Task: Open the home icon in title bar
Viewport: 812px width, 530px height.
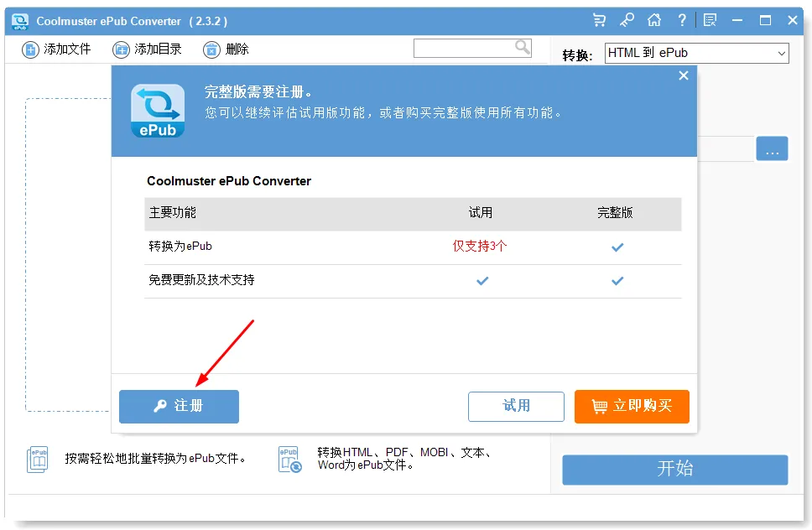Action: click(x=654, y=20)
